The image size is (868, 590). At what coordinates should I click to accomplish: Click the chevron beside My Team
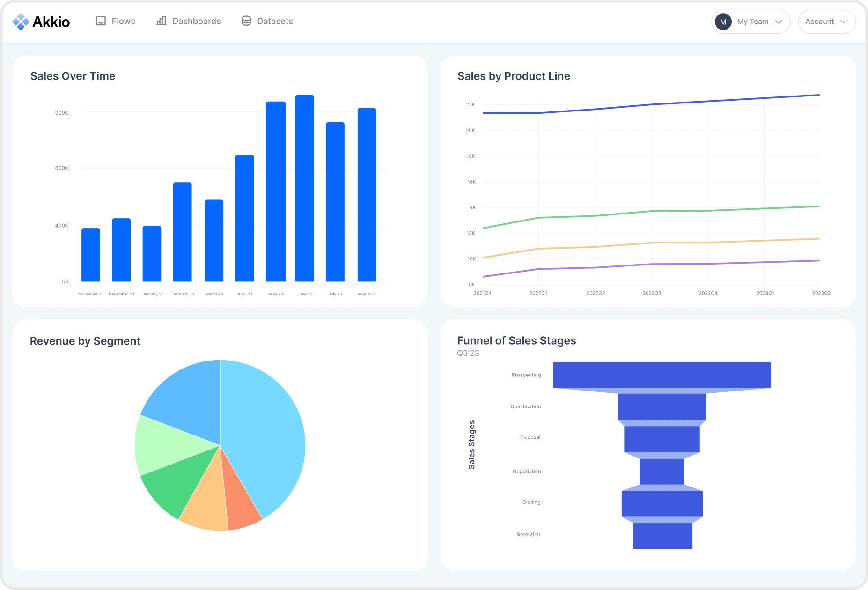click(779, 22)
